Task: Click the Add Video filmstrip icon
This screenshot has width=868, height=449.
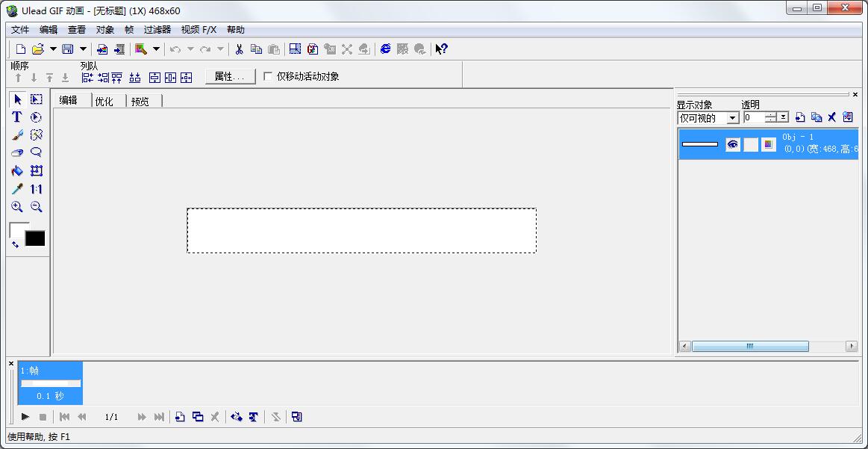Action: (x=119, y=49)
